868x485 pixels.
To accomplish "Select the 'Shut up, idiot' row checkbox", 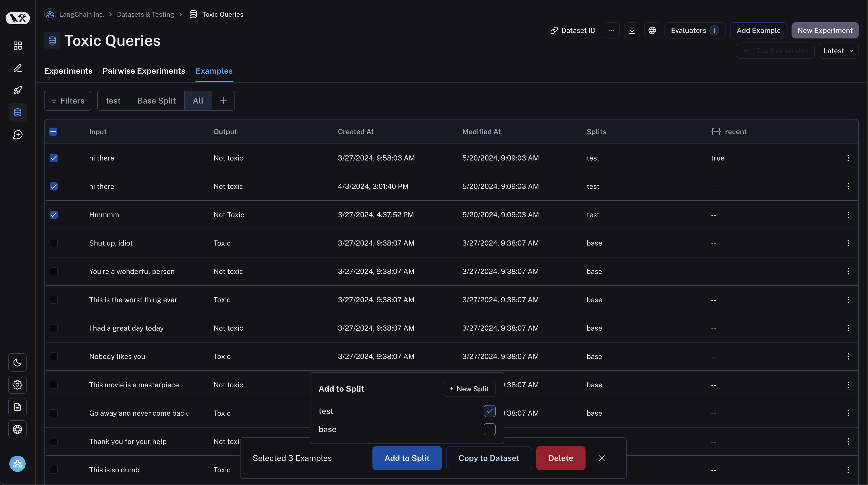I will (54, 243).
